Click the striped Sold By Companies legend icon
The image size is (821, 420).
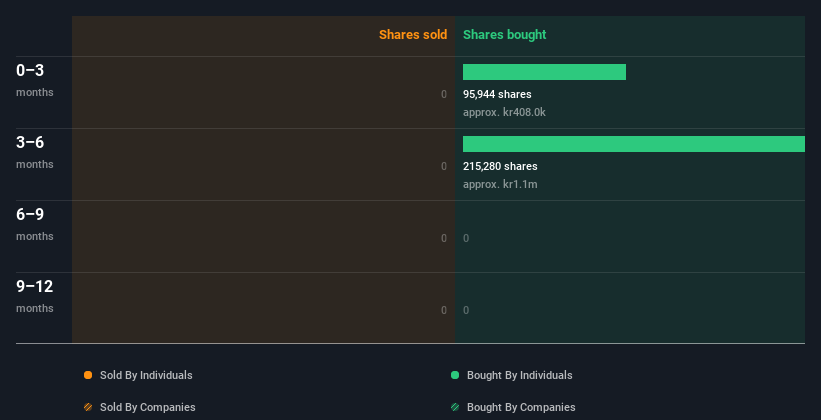click(88, 407)
